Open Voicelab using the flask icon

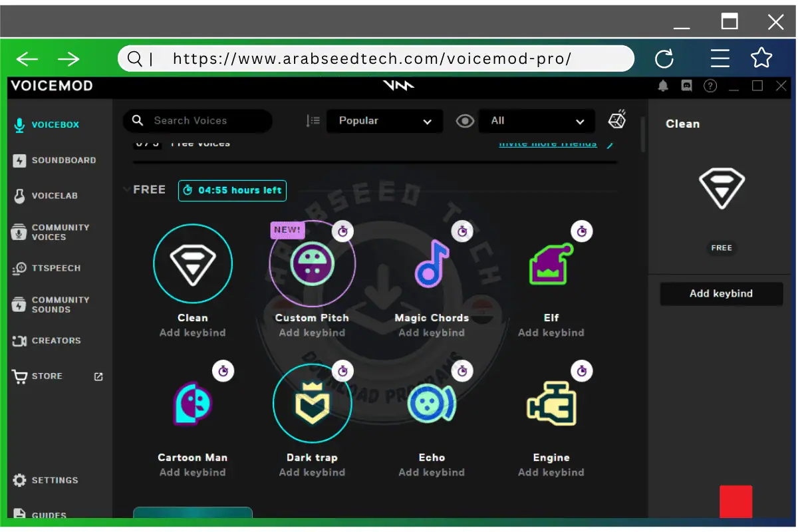(18, 195)
